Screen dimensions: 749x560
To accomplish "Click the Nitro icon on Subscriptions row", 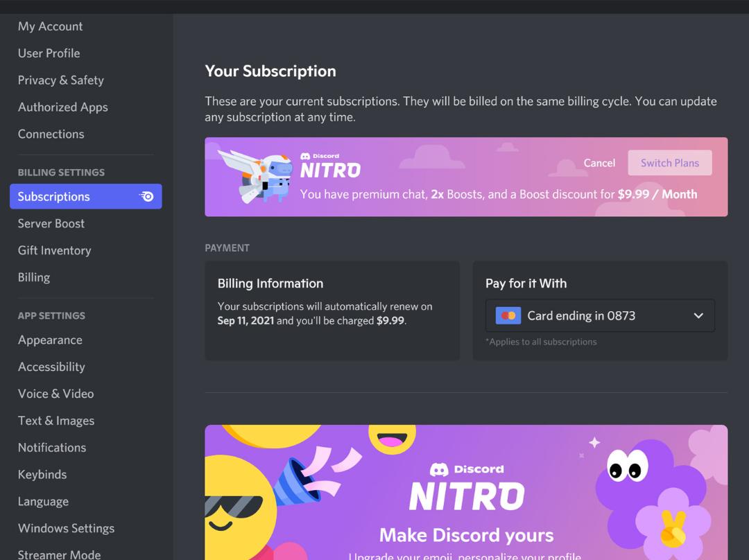I will point(146,196).
